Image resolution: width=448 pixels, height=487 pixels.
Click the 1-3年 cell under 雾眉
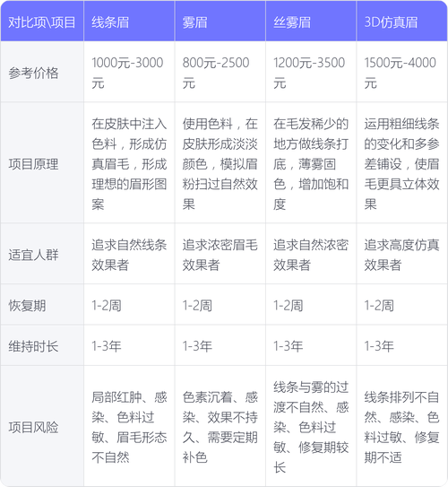pyautogui.click(x=220, y=345)
